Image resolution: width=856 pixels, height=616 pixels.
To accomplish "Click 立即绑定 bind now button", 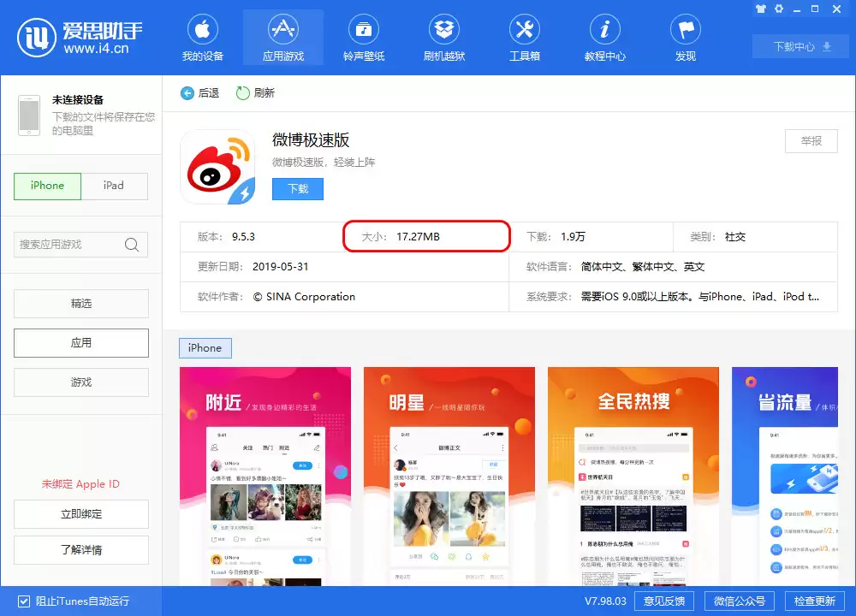I will [80, 514].
